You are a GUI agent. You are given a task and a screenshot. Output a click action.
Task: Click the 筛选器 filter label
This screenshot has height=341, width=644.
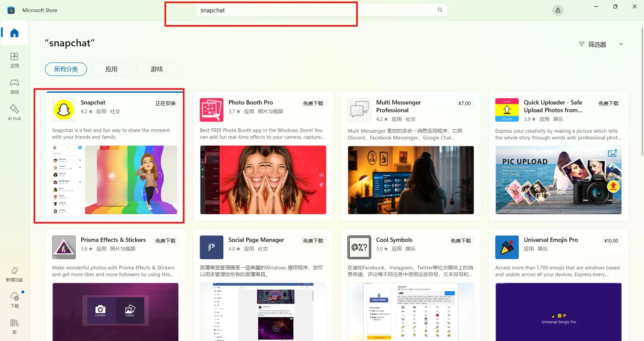pos(597,44)
